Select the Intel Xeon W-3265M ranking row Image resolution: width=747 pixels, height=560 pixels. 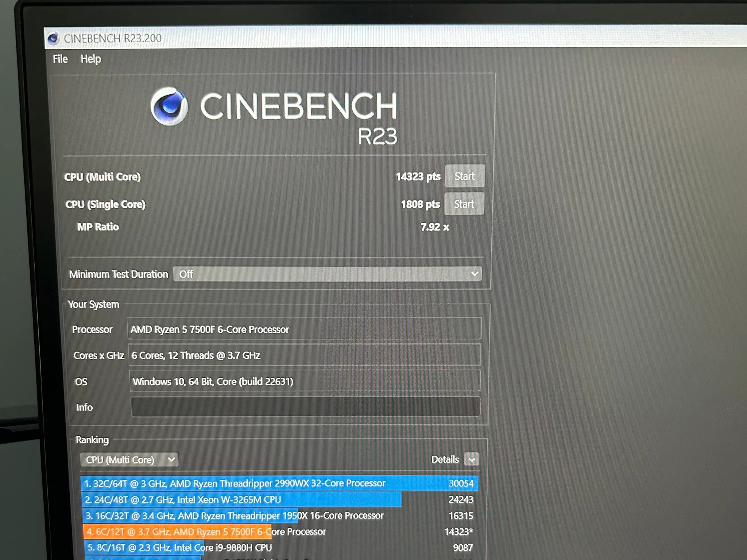pyautogui.click(x=279, y=499)
